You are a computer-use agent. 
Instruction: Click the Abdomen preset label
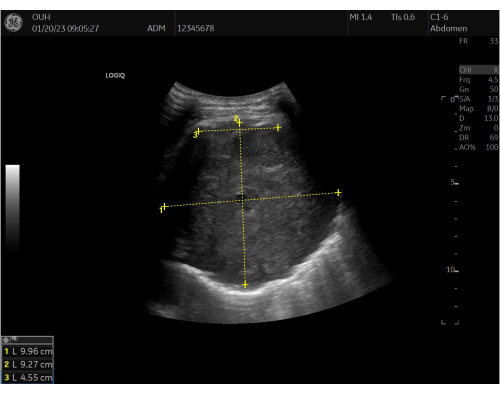pos(448,29)
